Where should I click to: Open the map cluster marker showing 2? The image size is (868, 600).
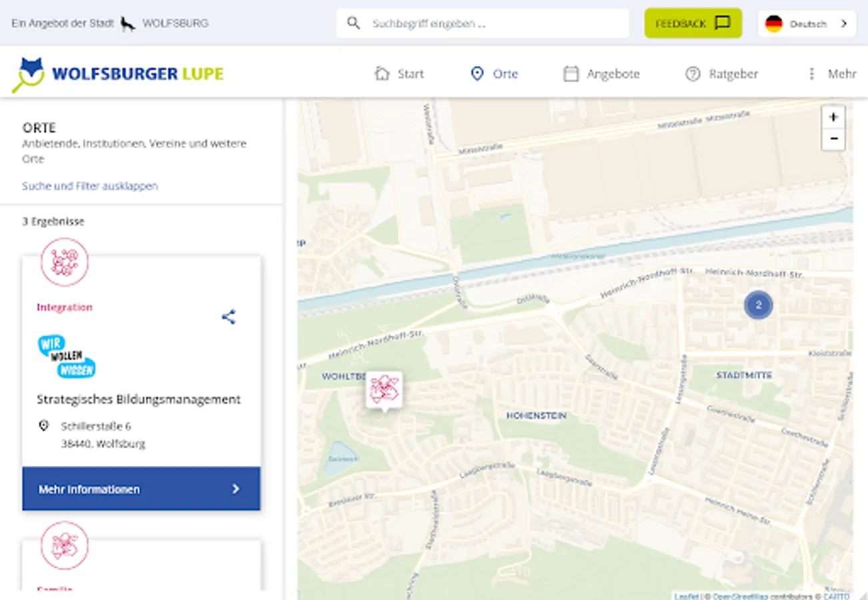[758, 305]
